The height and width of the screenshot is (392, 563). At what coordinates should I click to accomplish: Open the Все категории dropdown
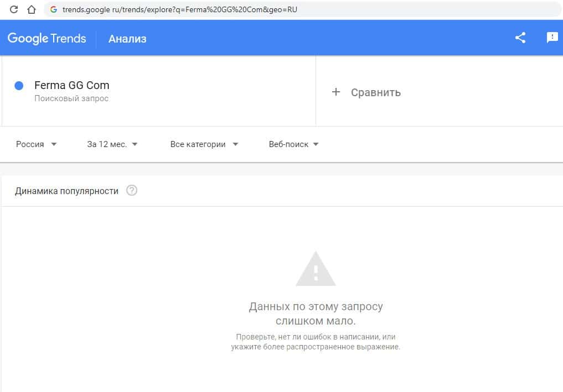(204, 144)
